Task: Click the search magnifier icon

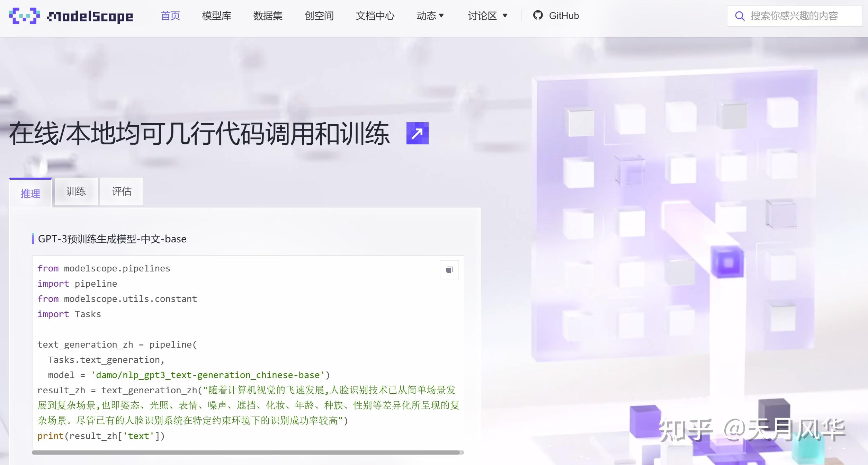Action: 740,16
